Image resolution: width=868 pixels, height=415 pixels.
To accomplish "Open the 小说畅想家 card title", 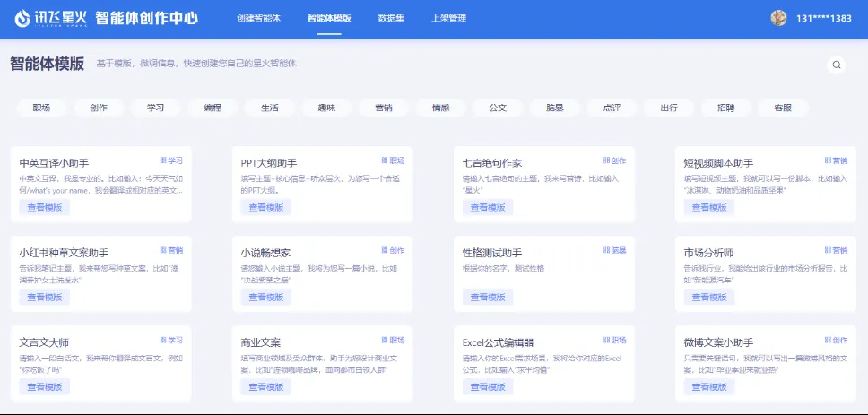I will (x=265, y=253).
